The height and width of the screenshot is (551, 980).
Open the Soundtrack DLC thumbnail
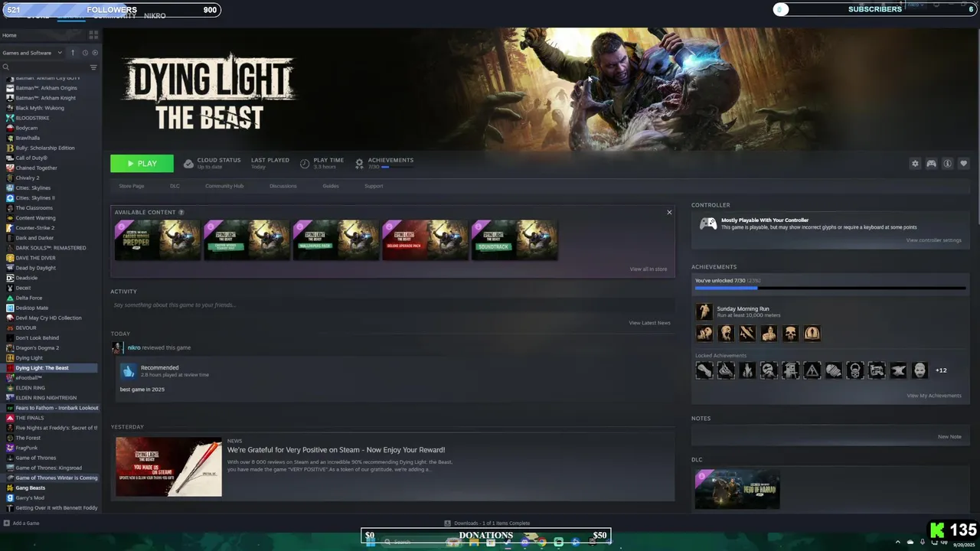(x=514, y=240)
